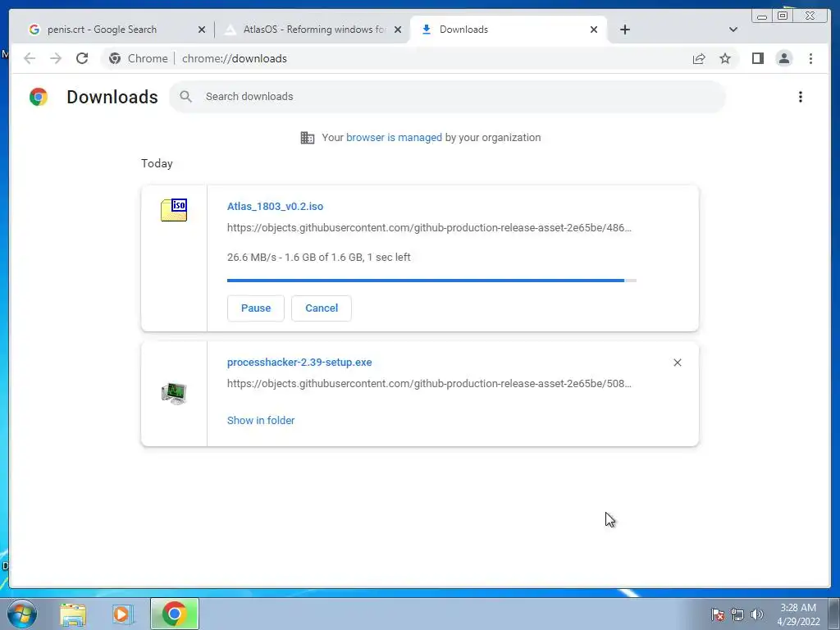
Task: Click the '26.6 MB/s - 1.6 GB' status text
Action: pos(319,257)
